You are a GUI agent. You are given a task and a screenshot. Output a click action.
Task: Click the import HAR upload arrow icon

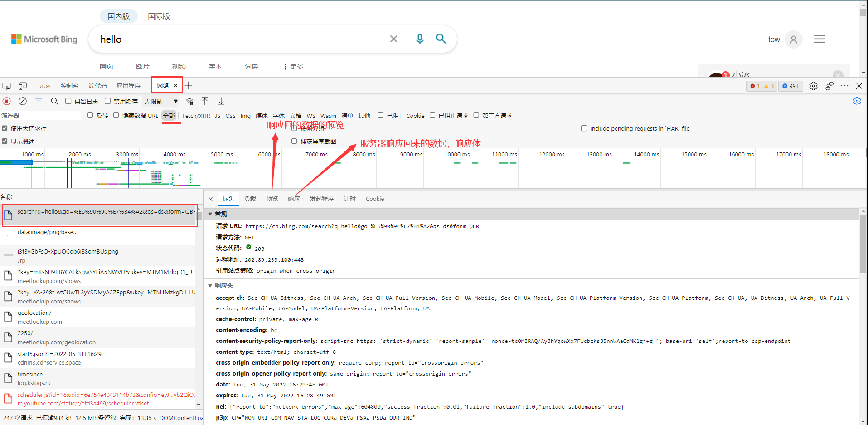click(205, 101)
